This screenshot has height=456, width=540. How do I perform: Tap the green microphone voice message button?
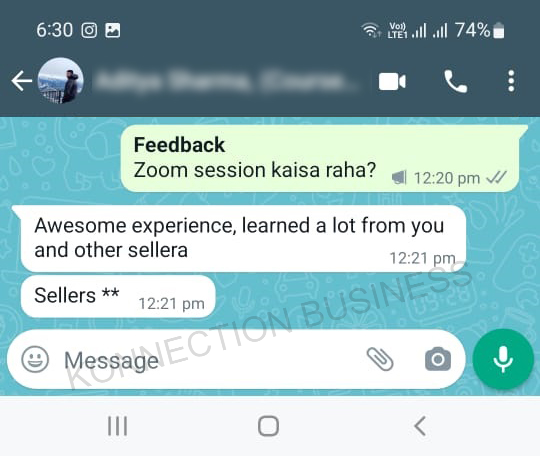pyautogui.click(x=503, y=359)
